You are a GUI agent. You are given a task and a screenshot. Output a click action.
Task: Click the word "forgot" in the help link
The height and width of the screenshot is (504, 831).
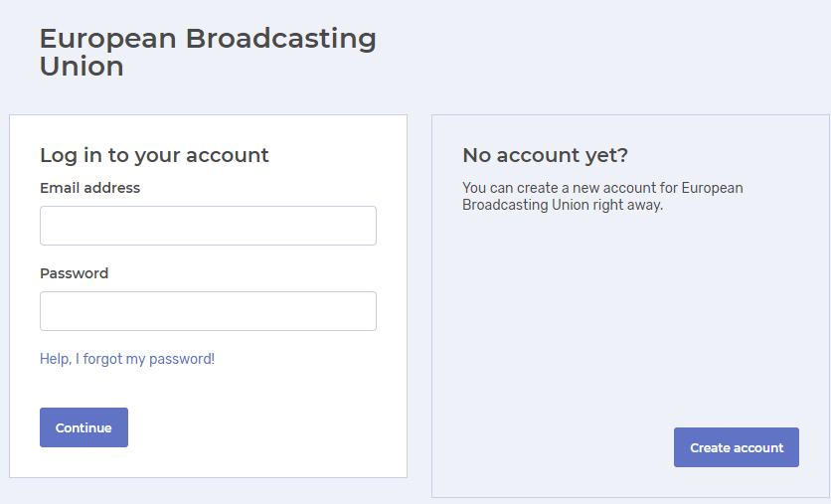[102, 359]
